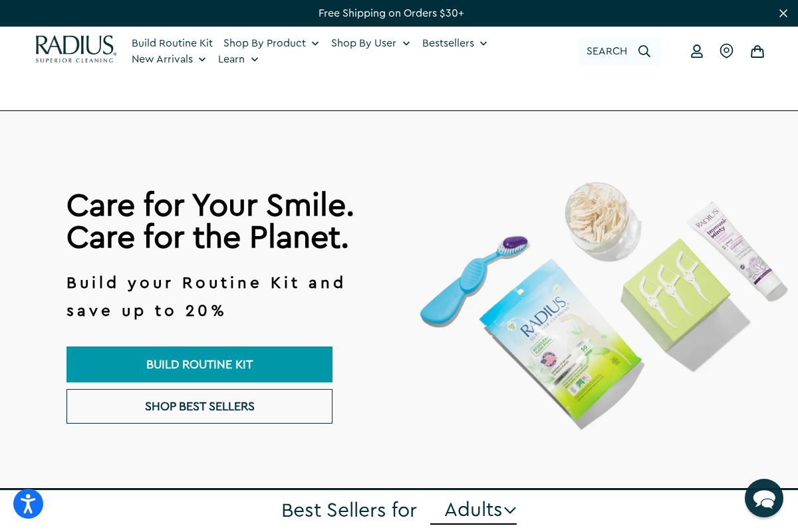798x532 pixels.
Task: Click the Radius logo
Action: tap(76, 49)
